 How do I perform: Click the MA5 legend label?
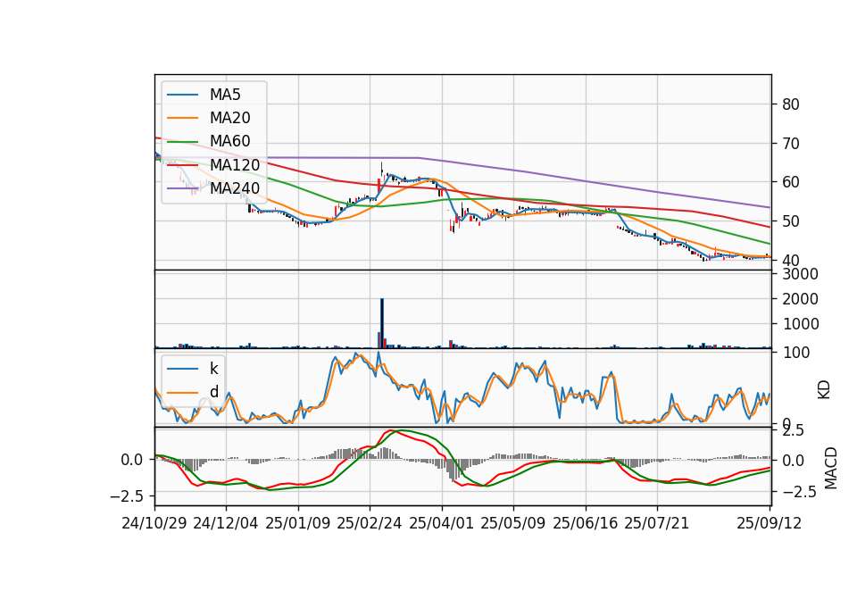(x=225, y=95)
